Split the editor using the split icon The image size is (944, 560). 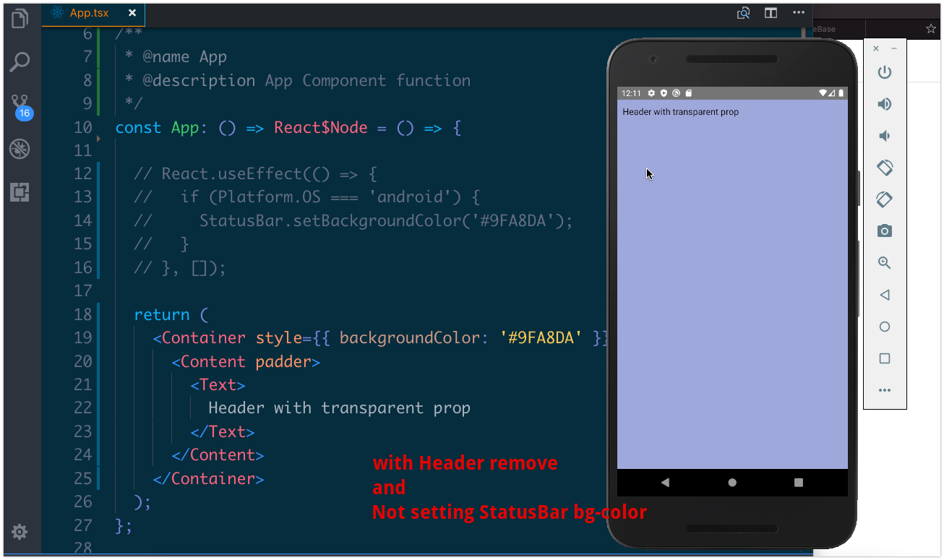click(x=770, y=12)
